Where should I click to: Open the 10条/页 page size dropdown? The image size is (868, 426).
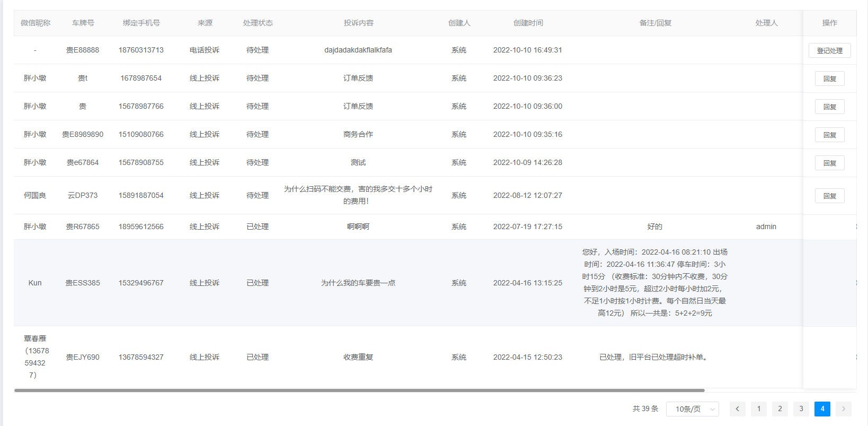[693, 409]
